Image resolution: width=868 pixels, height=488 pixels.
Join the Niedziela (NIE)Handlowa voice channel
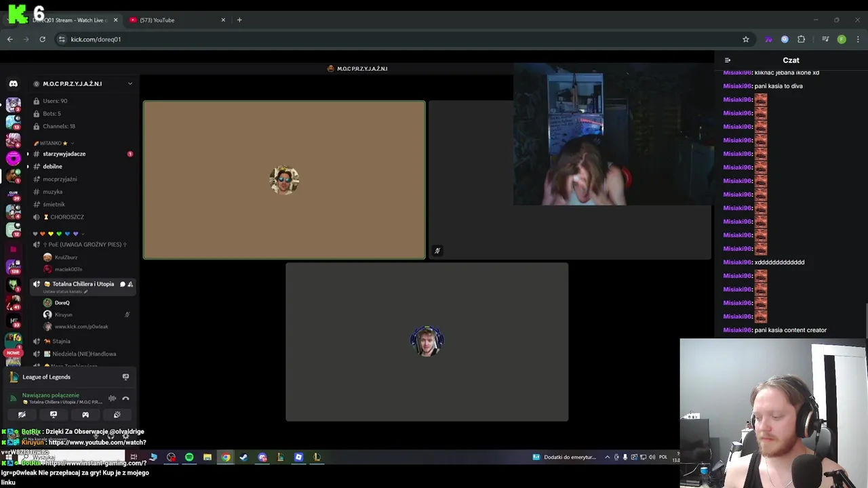83,354
